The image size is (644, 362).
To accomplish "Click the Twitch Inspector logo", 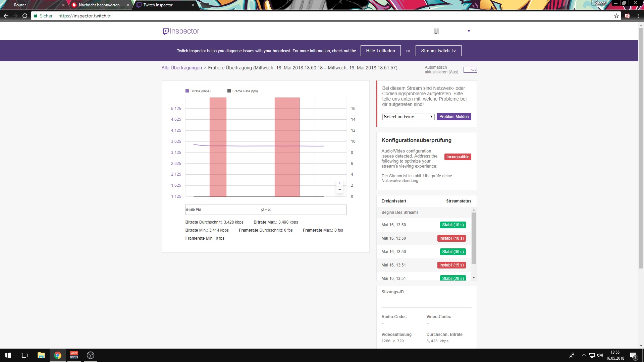I will 181,31.
